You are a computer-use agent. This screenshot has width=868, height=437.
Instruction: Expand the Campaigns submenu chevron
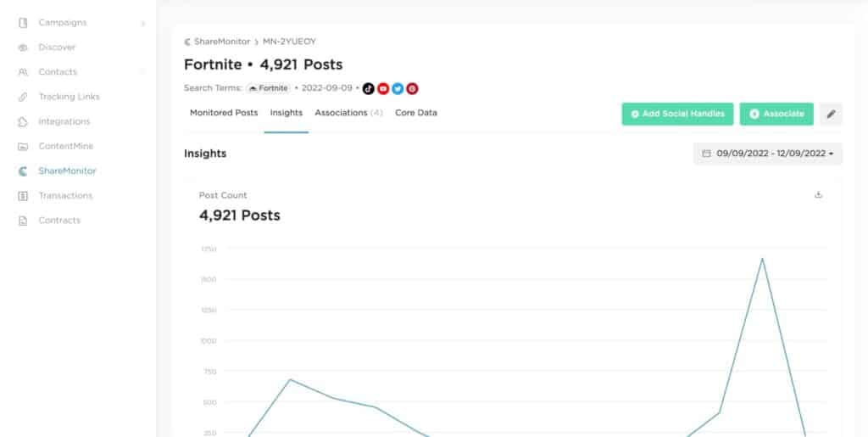point(143,23)
